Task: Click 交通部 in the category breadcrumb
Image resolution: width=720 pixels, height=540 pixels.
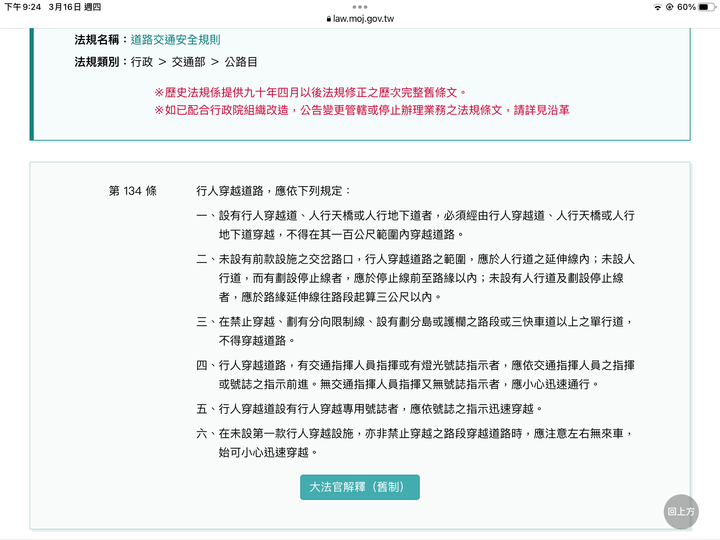Action: (188, 62)
